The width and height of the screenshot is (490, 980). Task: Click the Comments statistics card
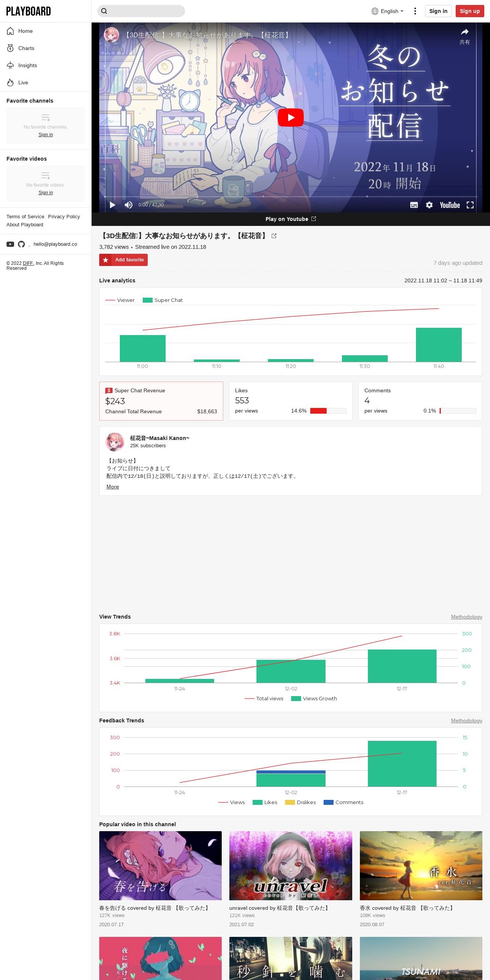[x=420, y=401]
